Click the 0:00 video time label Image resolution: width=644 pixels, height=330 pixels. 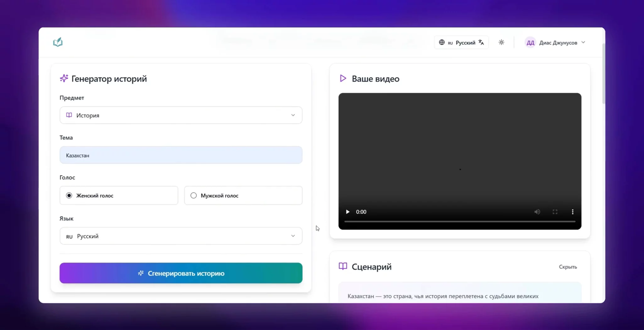click(361, 212)
